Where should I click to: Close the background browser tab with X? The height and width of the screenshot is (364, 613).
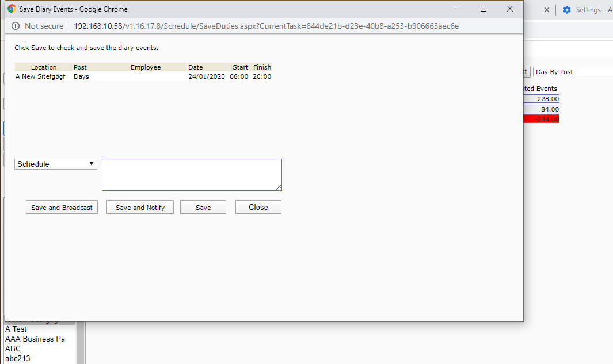tap(546, 10)
